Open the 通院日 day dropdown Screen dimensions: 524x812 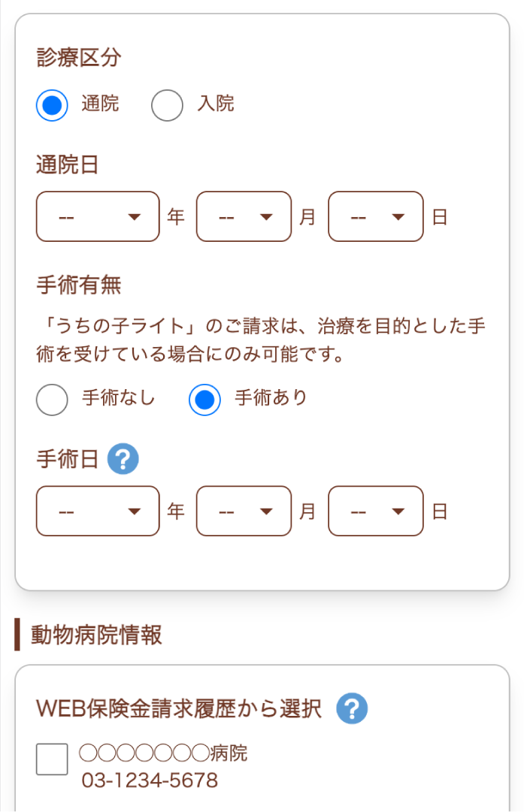tap(375, 216)
